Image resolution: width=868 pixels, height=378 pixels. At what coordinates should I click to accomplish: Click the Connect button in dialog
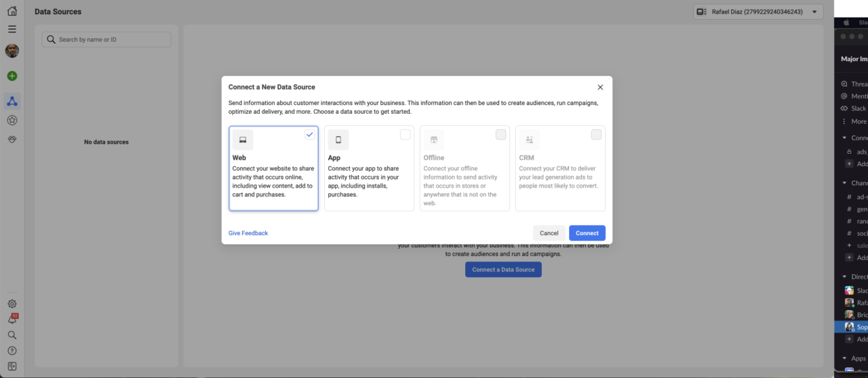click(587, 233)
